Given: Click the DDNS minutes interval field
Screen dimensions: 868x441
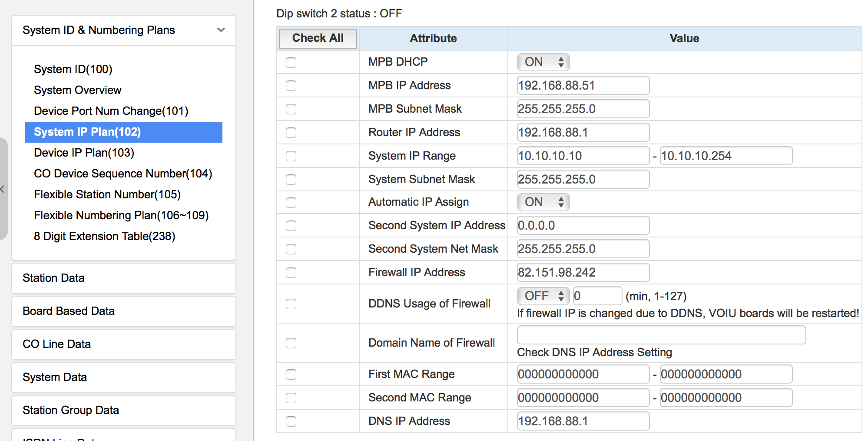Looking at the screenshot, I should click(x=597, y=296).
